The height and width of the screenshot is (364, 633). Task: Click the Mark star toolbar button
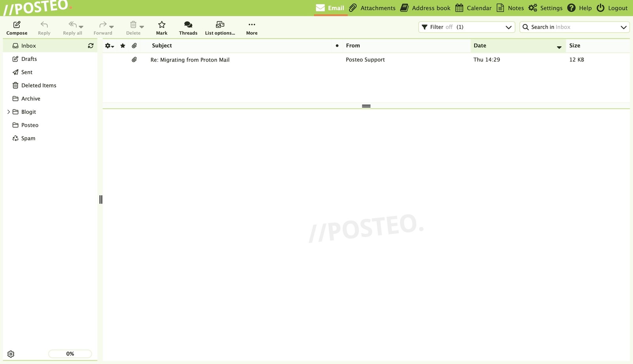click(161, 28)
